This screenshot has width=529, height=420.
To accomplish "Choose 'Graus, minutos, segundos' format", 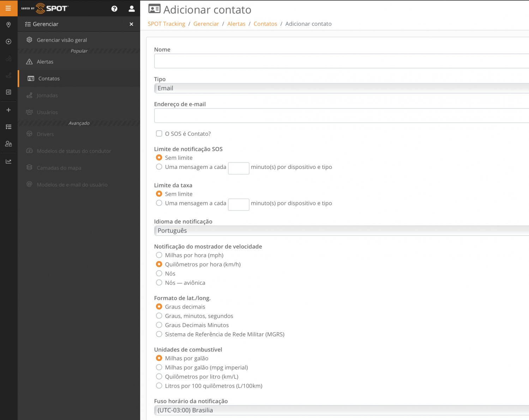I will point(159,316).
